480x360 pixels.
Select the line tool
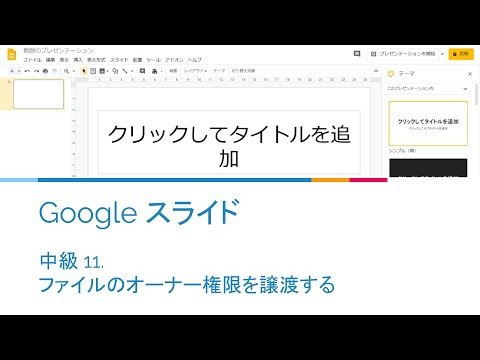pos(125,71)
